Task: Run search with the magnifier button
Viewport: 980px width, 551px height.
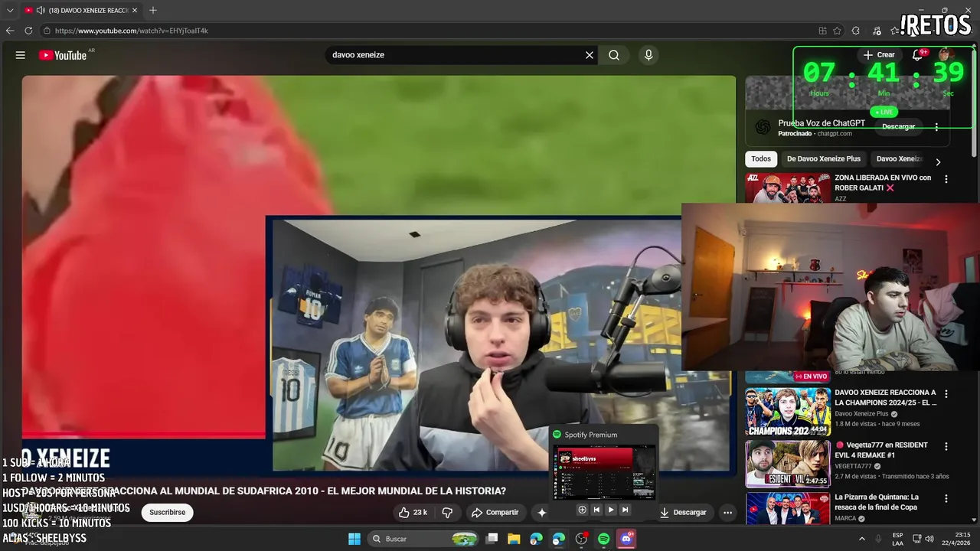Action: (x=614, y=55)
